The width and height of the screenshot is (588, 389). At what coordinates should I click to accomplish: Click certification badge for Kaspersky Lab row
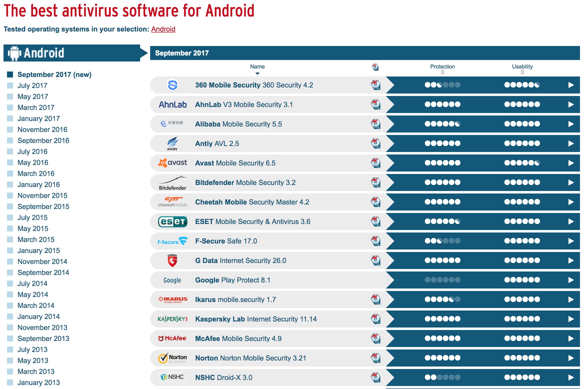click(376, 319)
